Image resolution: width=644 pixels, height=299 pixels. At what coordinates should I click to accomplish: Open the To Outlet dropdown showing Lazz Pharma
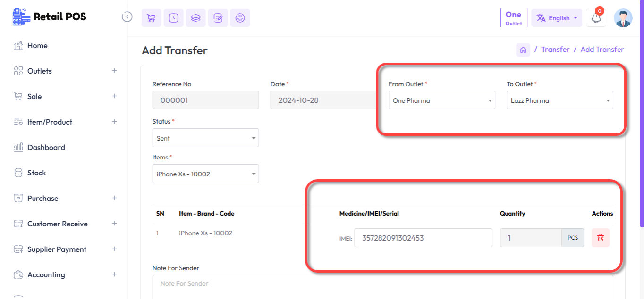559,100
